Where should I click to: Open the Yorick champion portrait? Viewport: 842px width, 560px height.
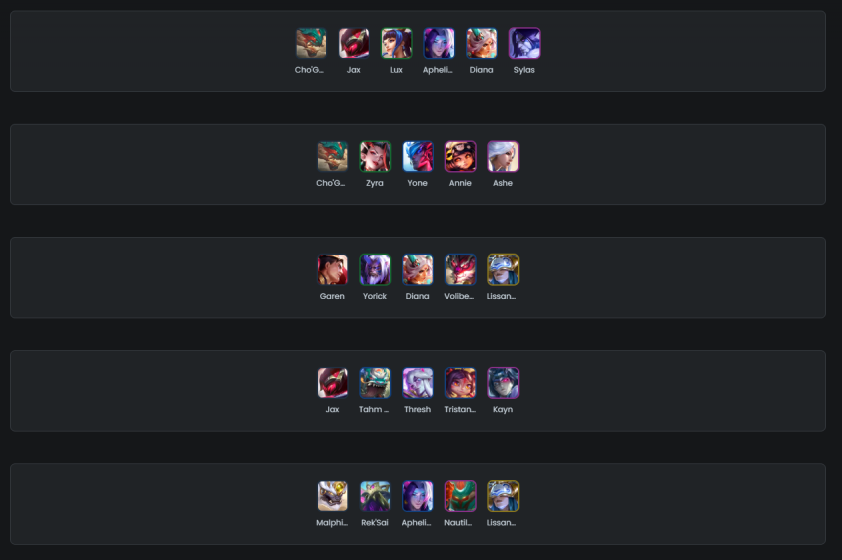(375, 270)
